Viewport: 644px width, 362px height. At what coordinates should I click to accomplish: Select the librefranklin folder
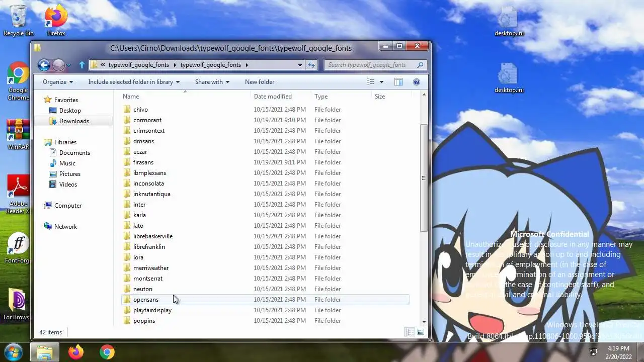click(x=149, y=247)
